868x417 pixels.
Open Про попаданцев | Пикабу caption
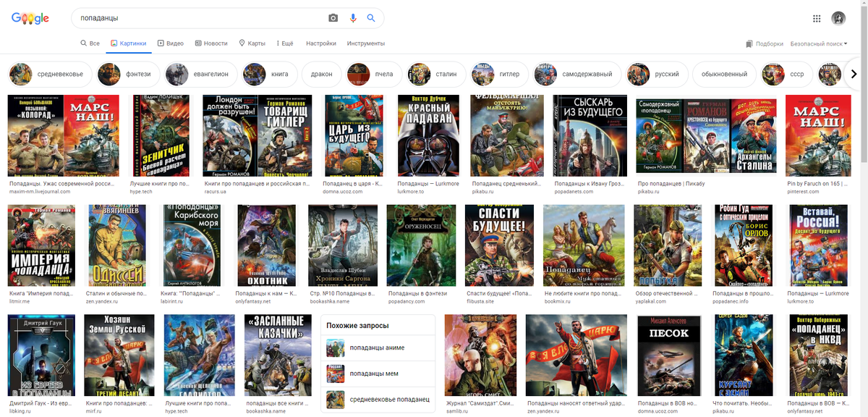tap(670, 185)
